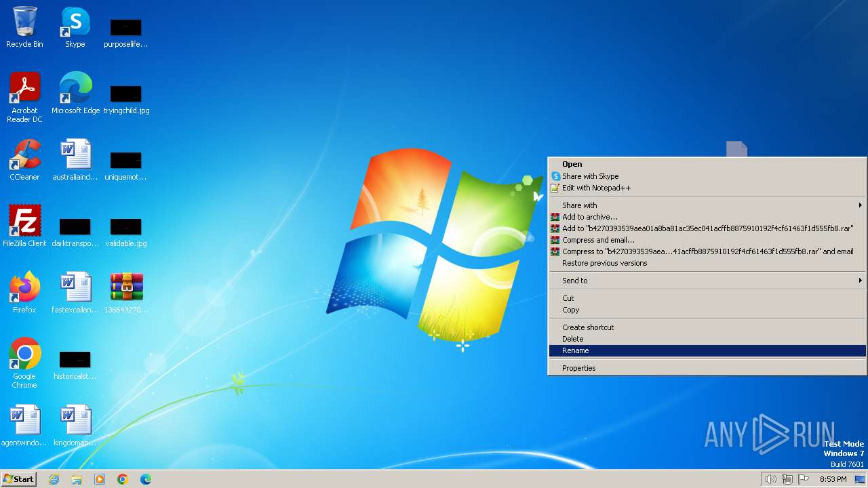Open the Recycle Bin desktop icon
The image size is (868, 488).
[x=24, y=27]
